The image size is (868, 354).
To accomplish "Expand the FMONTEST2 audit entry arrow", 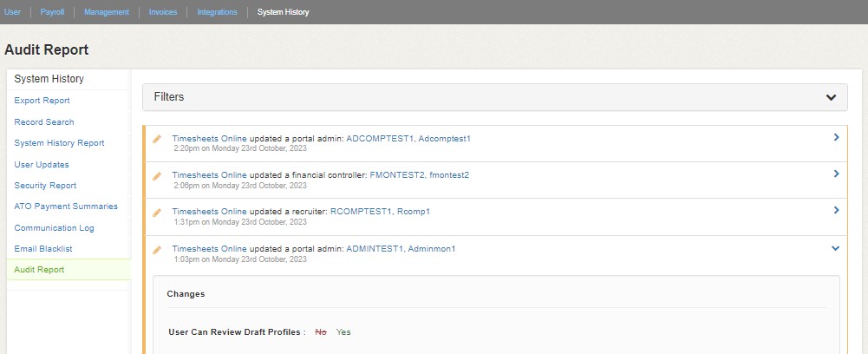I will click(836, 174).
